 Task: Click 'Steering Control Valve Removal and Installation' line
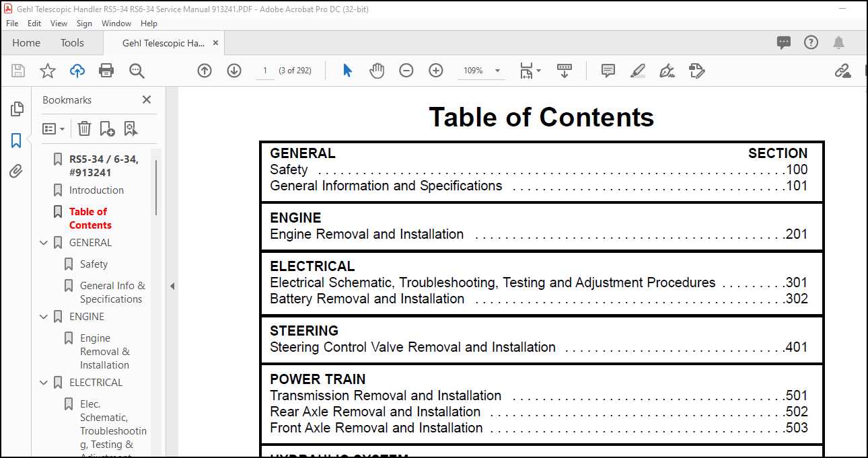538,348
